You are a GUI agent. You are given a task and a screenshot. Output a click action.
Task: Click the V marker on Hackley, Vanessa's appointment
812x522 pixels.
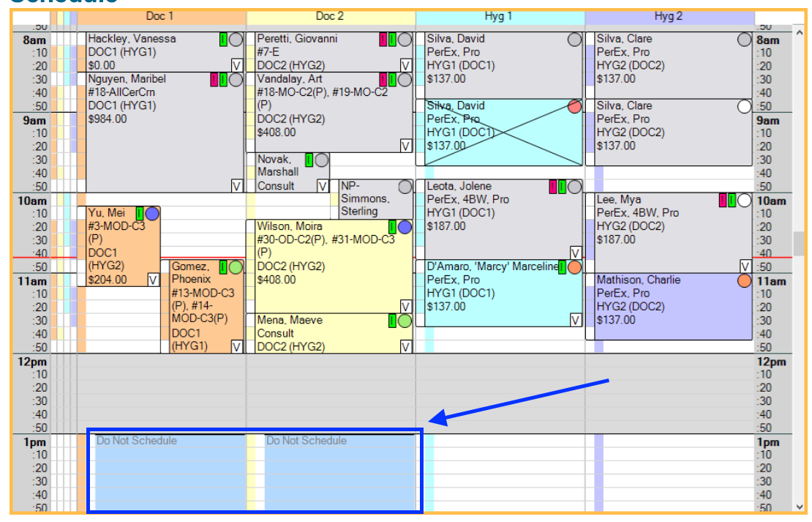coord(236,65)
